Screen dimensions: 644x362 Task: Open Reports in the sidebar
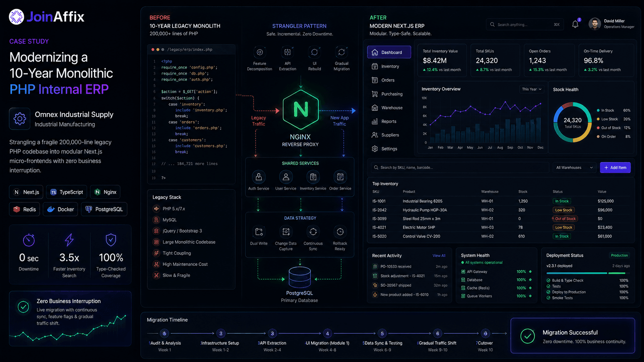(389, 121)
